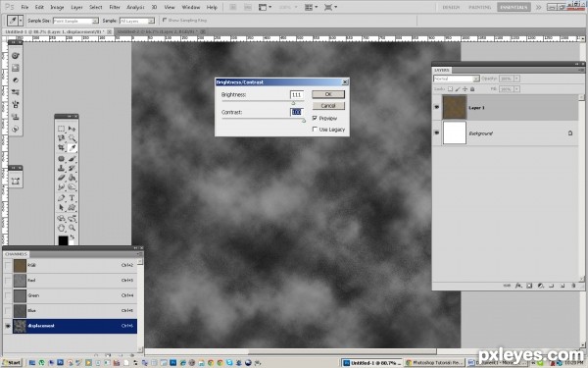
Task: Open the Image menu
Action: pyautogui.click(x=57, y=7)
